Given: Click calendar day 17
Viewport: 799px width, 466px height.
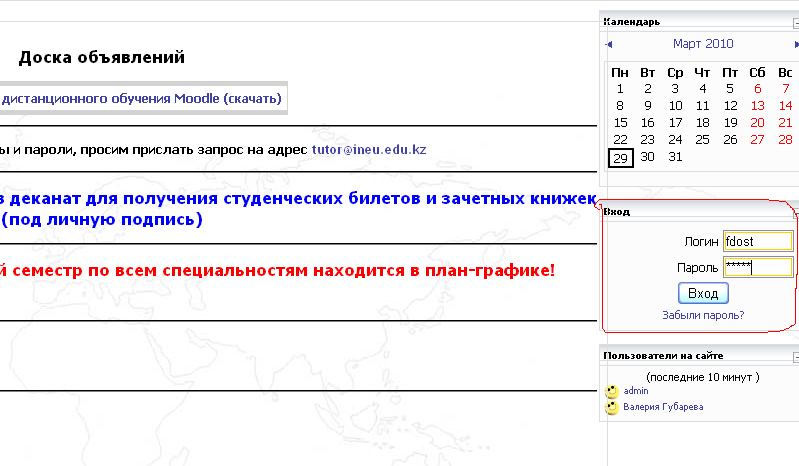Looking at the screenshot, I should pos(675,123).
